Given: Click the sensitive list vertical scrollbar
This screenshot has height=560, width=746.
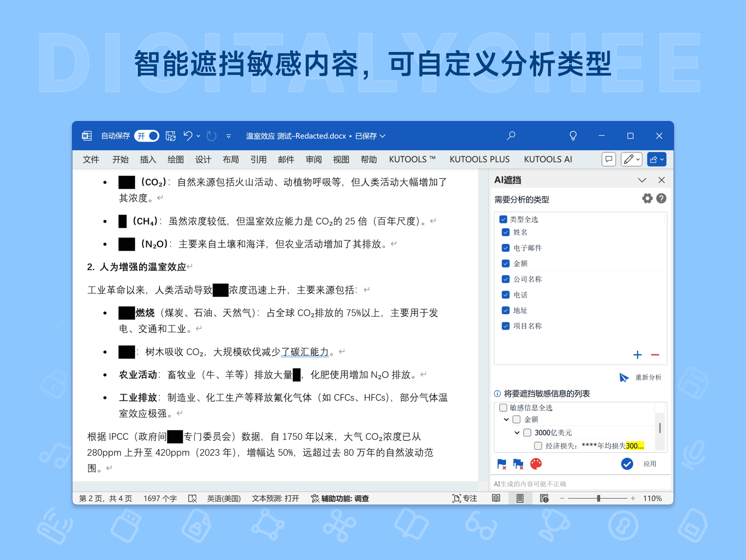Looking at the screenshot, I should click(660, 428).
